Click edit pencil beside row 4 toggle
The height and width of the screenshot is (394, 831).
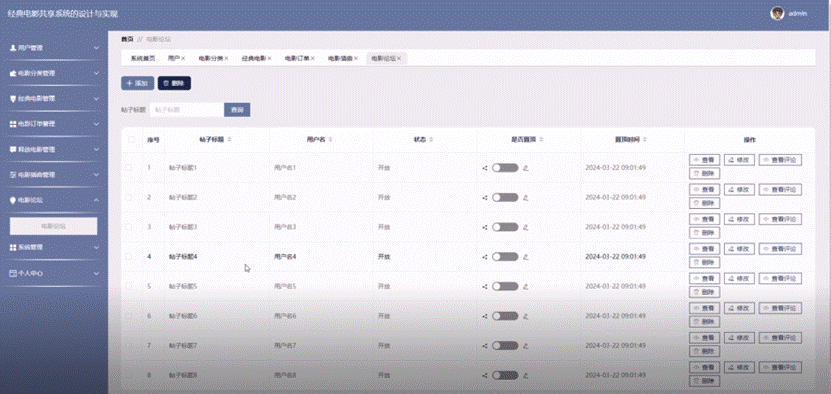tap(525, 257)
